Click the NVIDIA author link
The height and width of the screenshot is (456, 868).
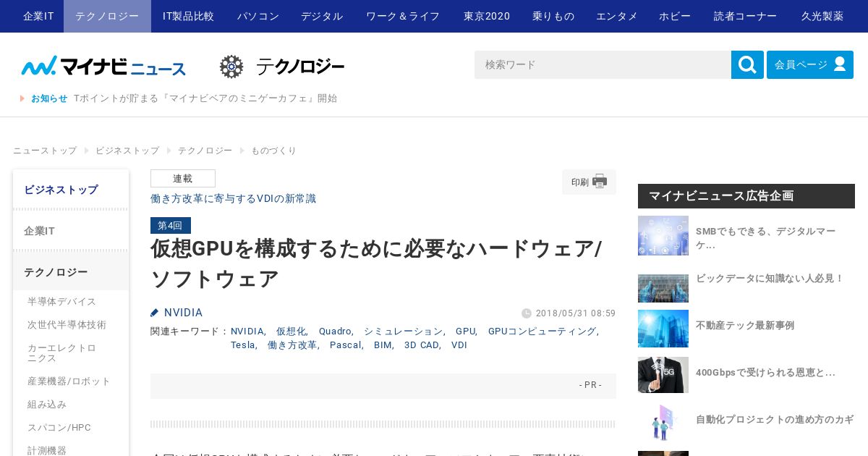coord(183,313)
